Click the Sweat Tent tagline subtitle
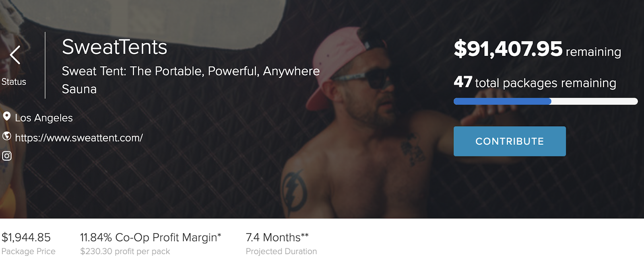The height and width of the screenshot is (267, 644). point(191,80)
